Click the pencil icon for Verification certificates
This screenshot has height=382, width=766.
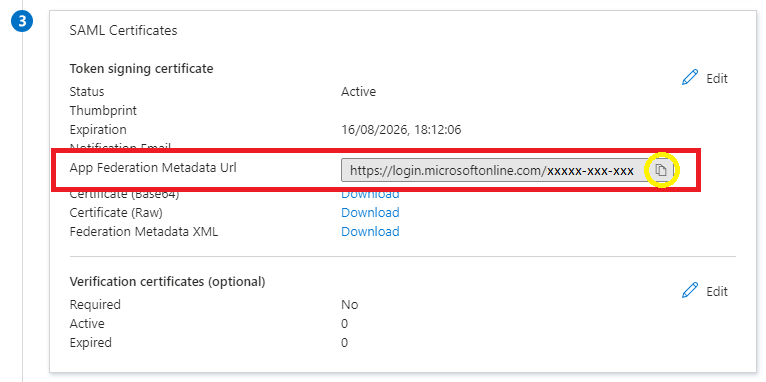pos(689,291)
